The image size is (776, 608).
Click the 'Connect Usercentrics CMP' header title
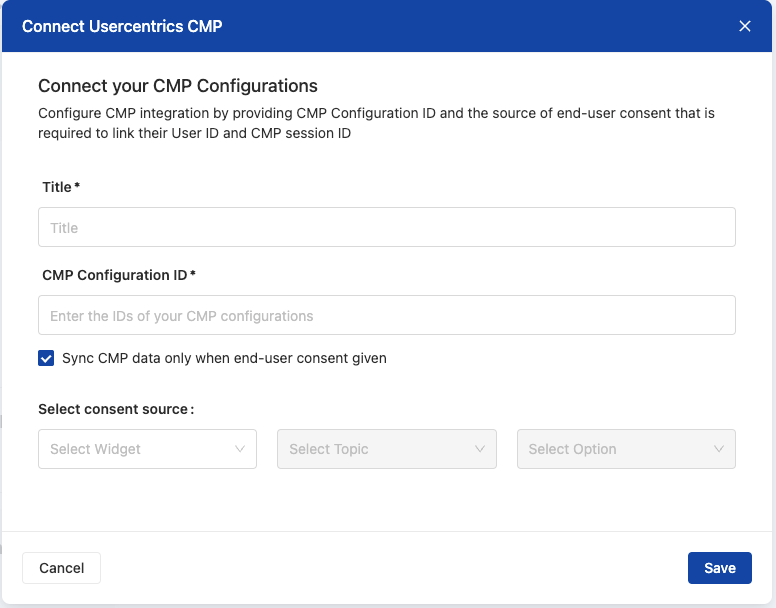coord(122,26)
